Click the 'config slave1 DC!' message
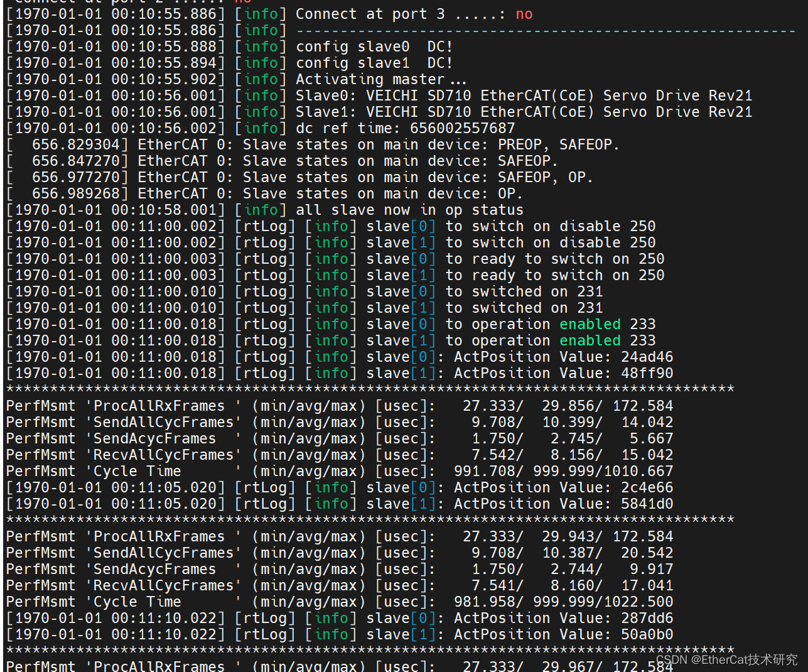The image size is (808, 672). click(372, 62)
